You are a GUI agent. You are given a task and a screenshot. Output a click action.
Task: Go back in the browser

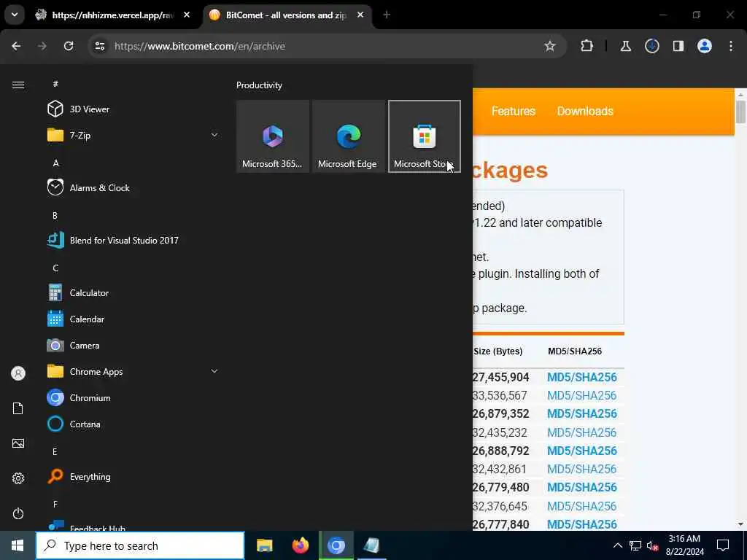click(16, 46)
